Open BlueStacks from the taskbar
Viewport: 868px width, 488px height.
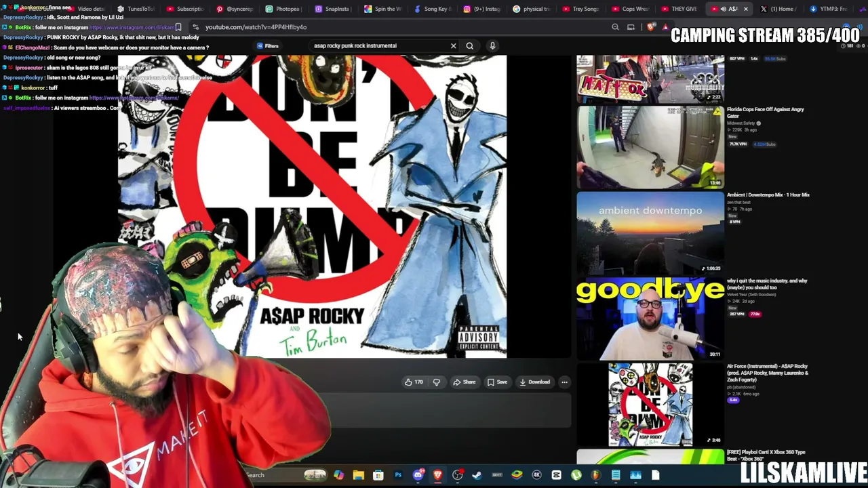click(517, 475)
